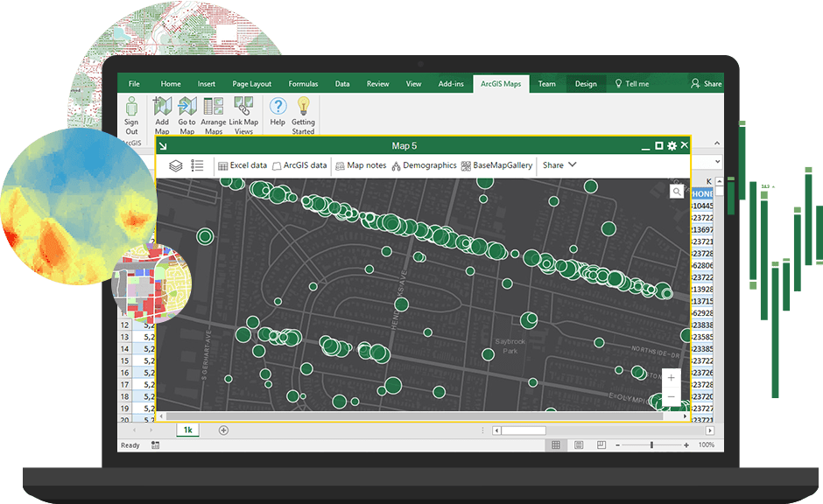Switch to the Data tab
Image resolution: width=823 pixels, height=504 pixels.
coord(342,84)
